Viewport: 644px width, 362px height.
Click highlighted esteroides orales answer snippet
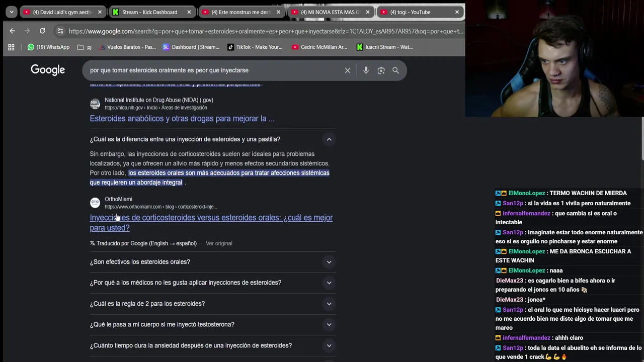tap(209, 177)
